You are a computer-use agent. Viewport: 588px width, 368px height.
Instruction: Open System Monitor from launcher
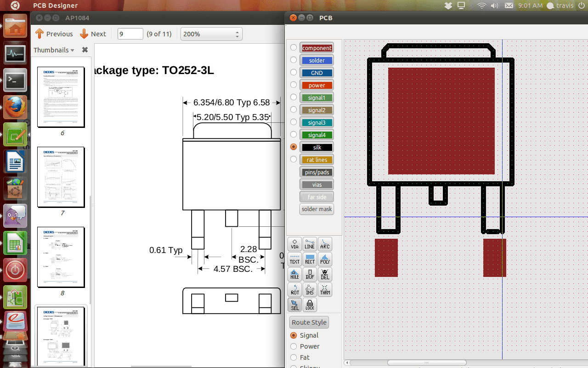click(x=15, y=53)
